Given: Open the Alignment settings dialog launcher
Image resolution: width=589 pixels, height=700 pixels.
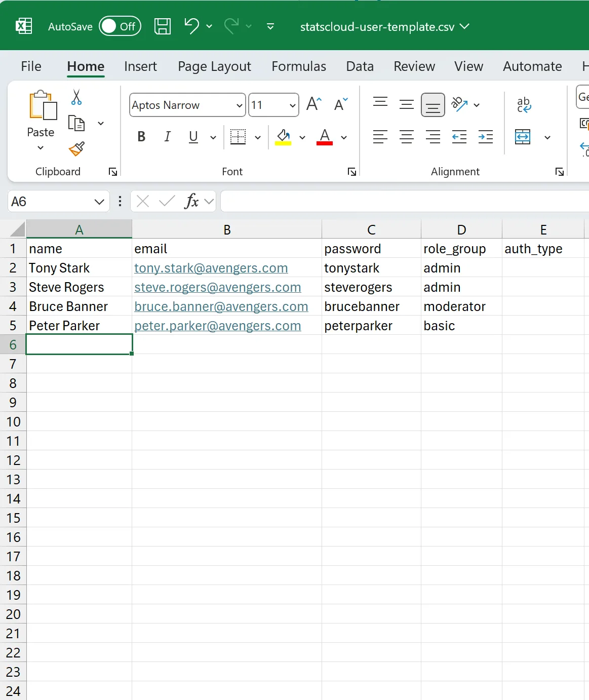Looking at the screenshot, I should tap(560, 172).
